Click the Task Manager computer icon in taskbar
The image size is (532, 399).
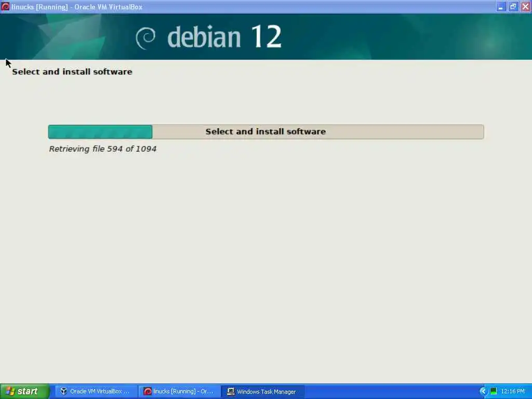point(231,392)
